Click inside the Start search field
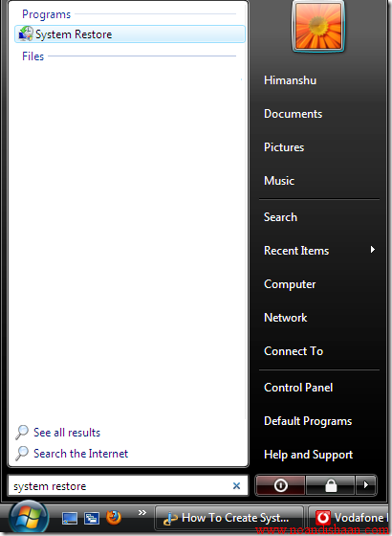This screenshot has width=392, height=536. (121, 486)
